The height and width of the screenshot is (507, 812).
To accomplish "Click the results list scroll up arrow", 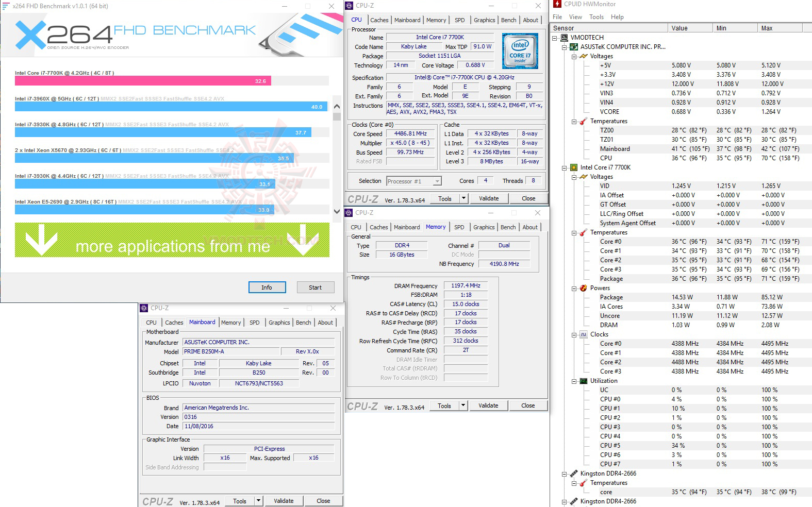I will tap(337, 107).
